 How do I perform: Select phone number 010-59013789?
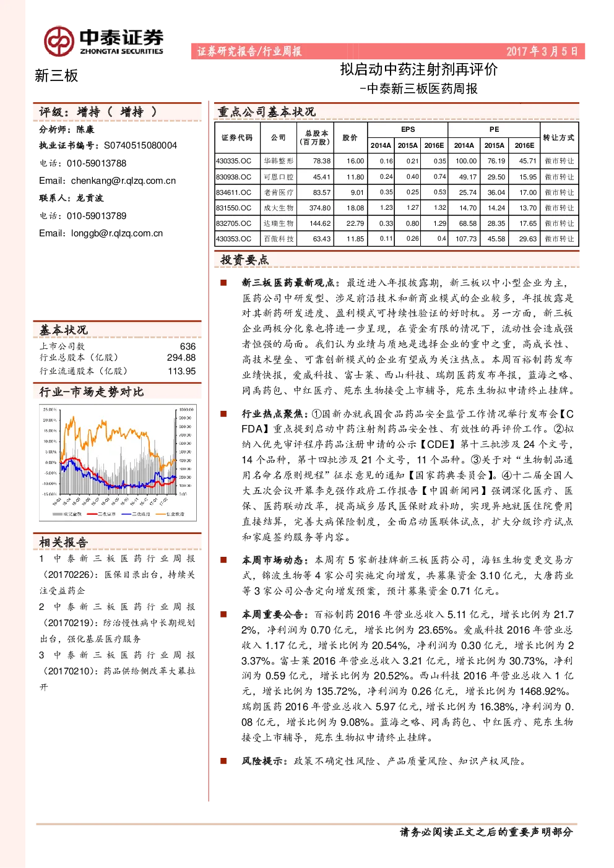(x=97, y=216)
